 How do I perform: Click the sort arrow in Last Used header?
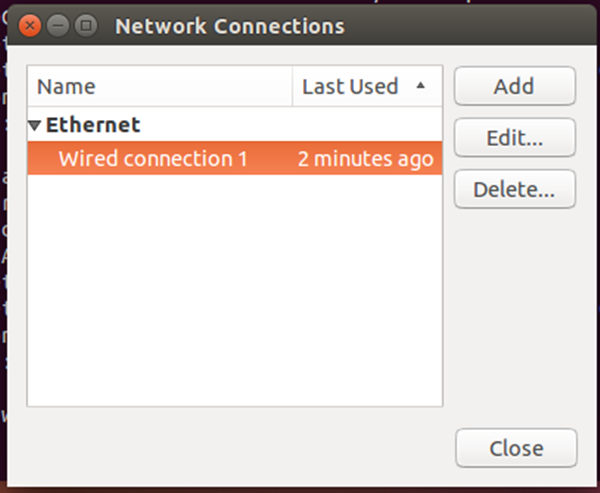click(x=421, y=85)
